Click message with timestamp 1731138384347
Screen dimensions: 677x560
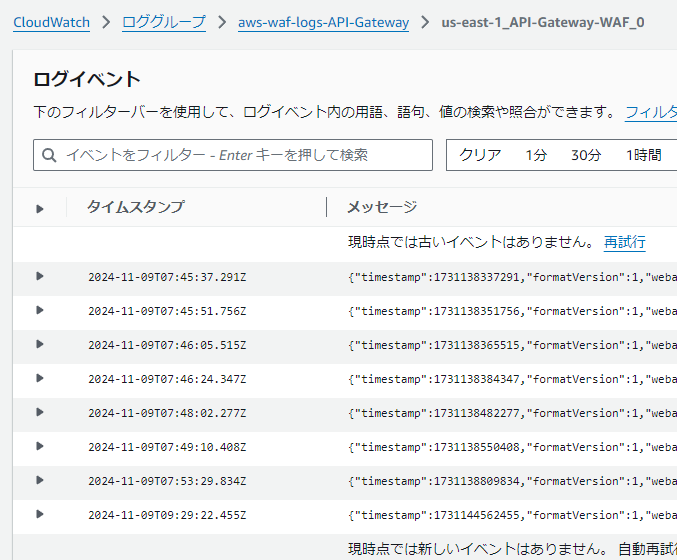512,380
